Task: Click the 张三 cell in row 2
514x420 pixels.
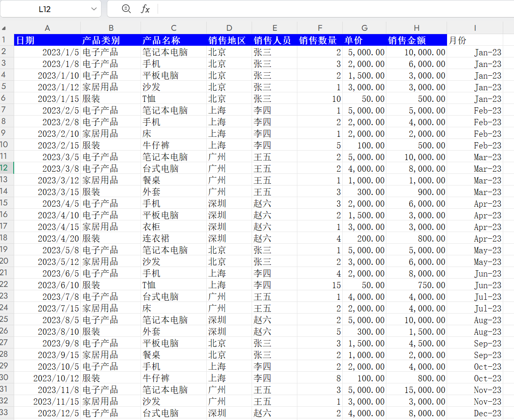Action: click(x=274, y=52)
